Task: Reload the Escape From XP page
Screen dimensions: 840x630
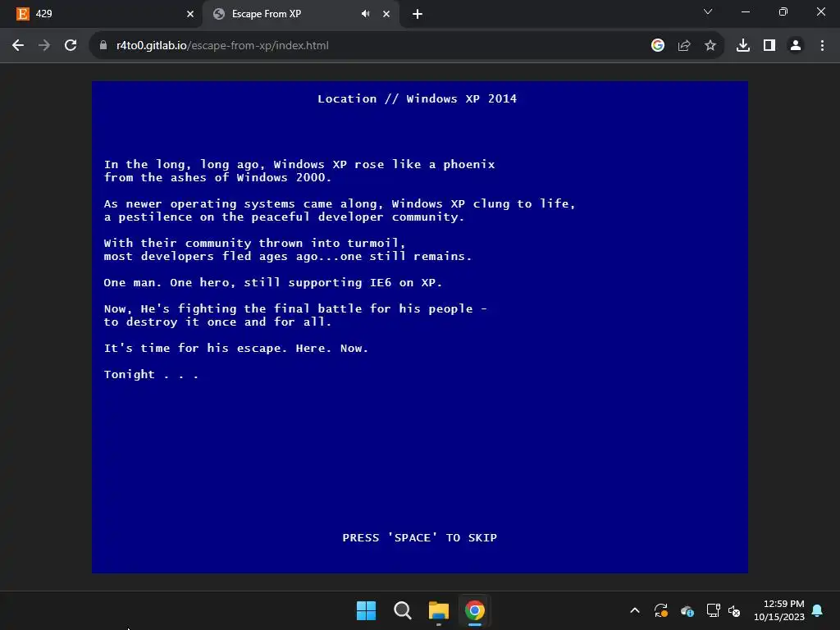Action: pyautogui.click(x=71, y=46)
